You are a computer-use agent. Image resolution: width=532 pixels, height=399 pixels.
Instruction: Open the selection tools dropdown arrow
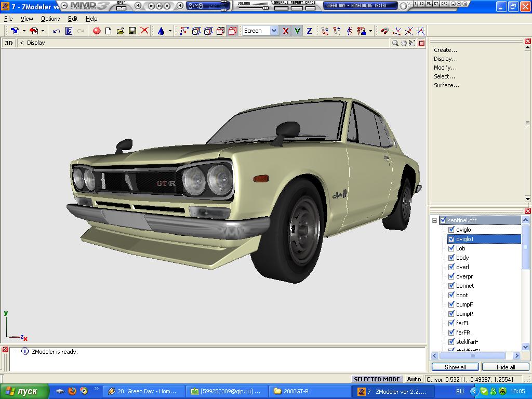(370, 31)
